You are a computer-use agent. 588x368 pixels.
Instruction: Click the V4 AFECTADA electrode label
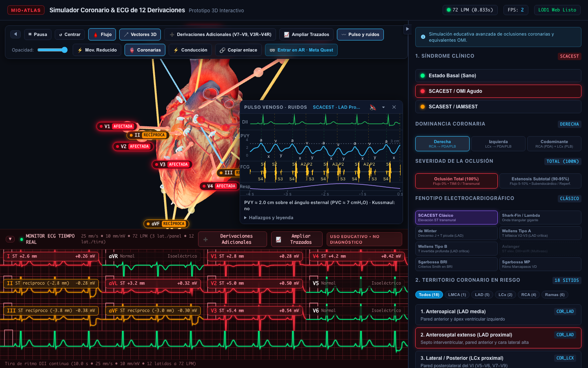220,186
